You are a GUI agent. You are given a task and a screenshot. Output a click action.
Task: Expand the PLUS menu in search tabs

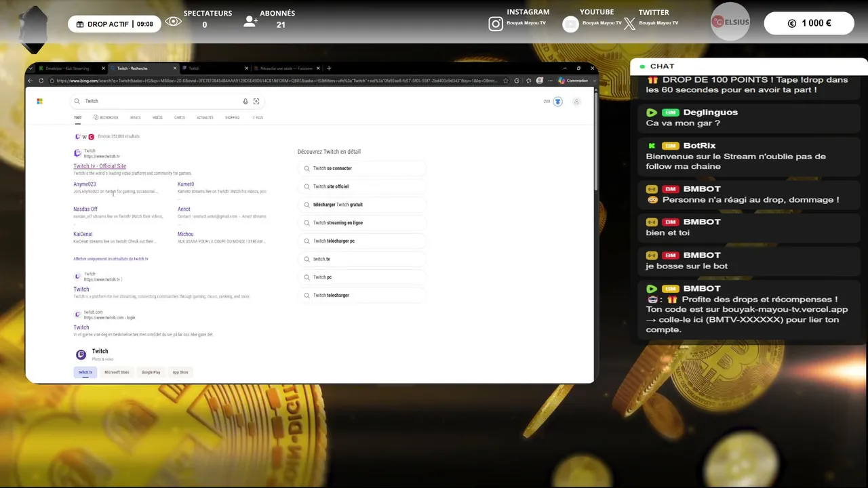point(258,118)
